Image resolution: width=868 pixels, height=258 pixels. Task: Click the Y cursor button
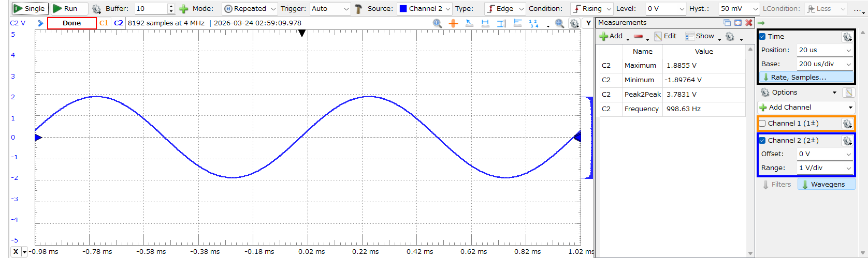tap(588, 23)
